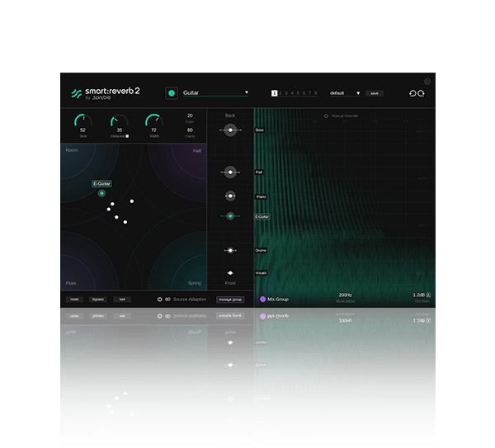This screenshot has height=448, width=495.
Task: Click the sonible smart:reverb 2 logo
Action: pyautogui.click(x=106, y=93)
